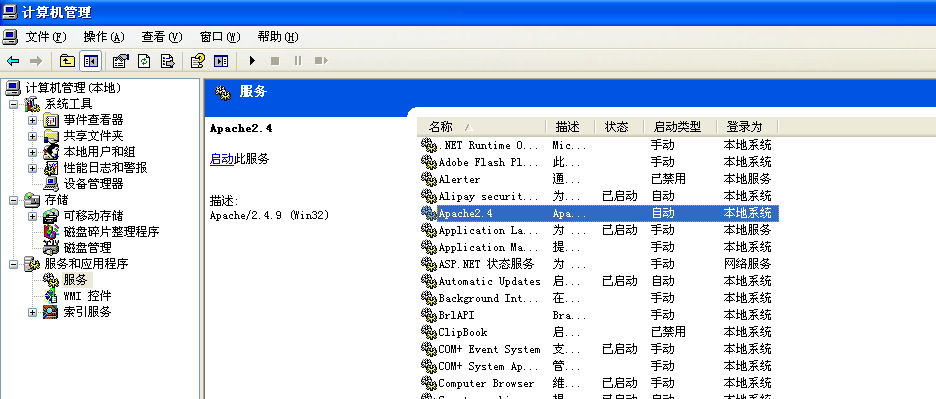Expand the 索引服务 node
The width and height of the screenshot is (936, 399).
pos(32,312)
